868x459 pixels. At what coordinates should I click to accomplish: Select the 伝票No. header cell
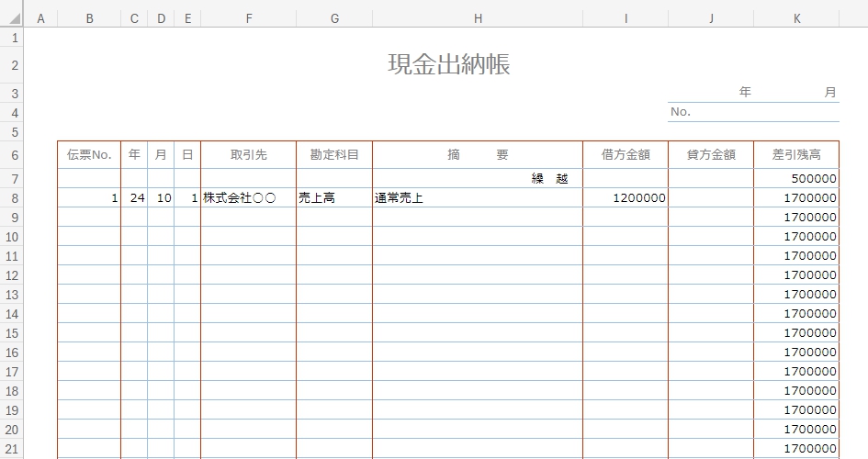coord(89,155)
